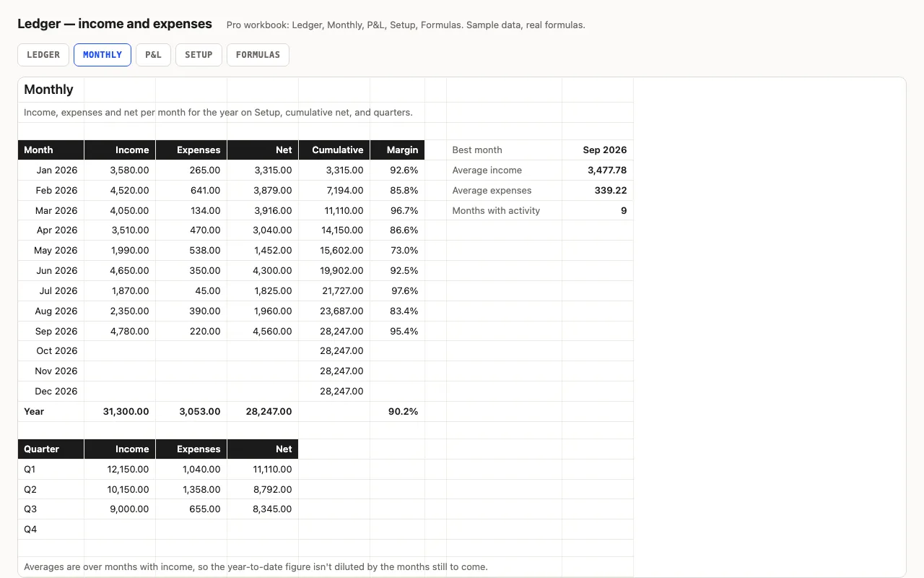Click May 2026 margin 73.0%
This screenshot has width=924, height=578.
tap(398, 250)
